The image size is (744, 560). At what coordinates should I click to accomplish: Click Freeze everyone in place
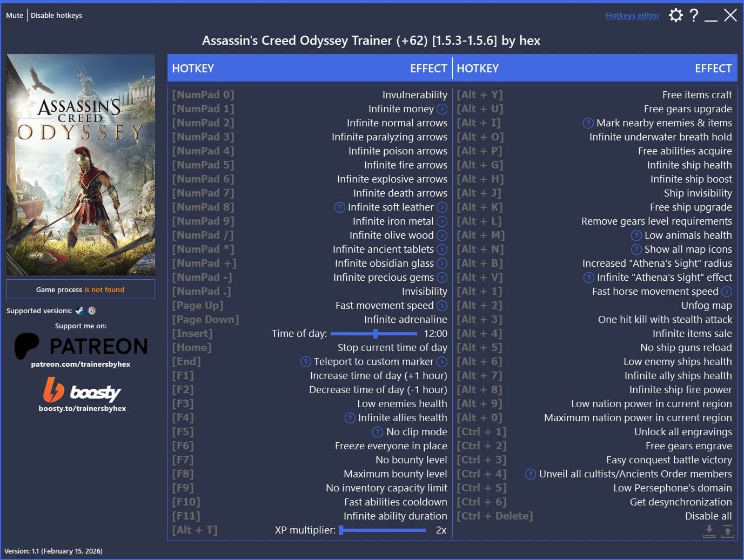click(391, 446)
